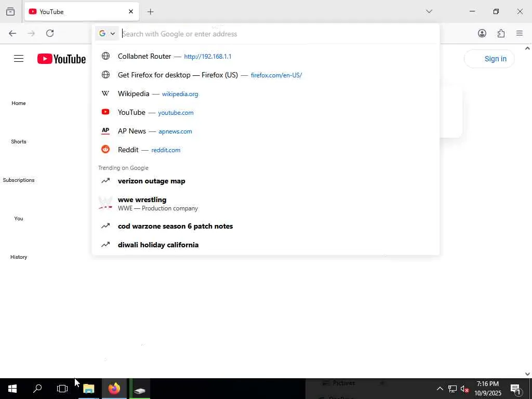This screenshot has height=399, width=532.
Task: Show hidden system tray icons
Action: point(440,389)
